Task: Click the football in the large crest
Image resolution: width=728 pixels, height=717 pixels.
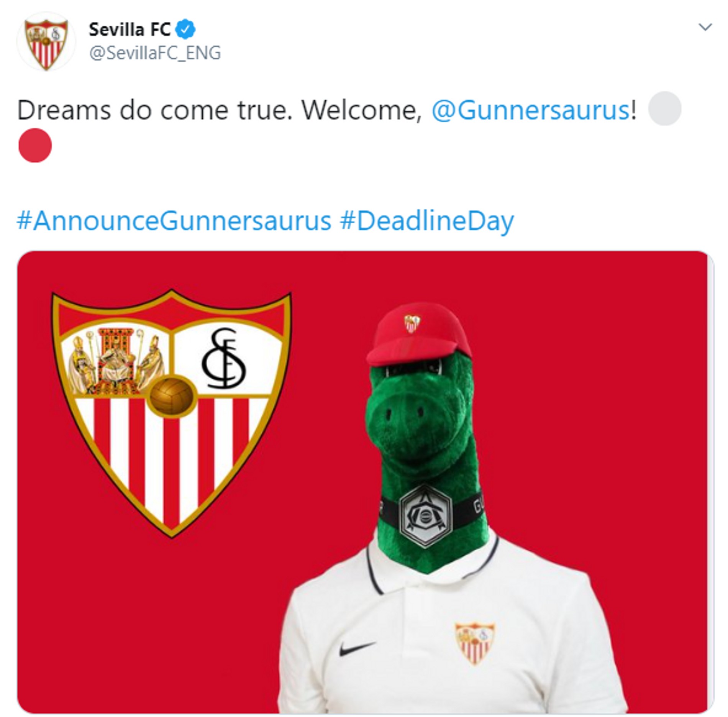Action: pos(172,397)
